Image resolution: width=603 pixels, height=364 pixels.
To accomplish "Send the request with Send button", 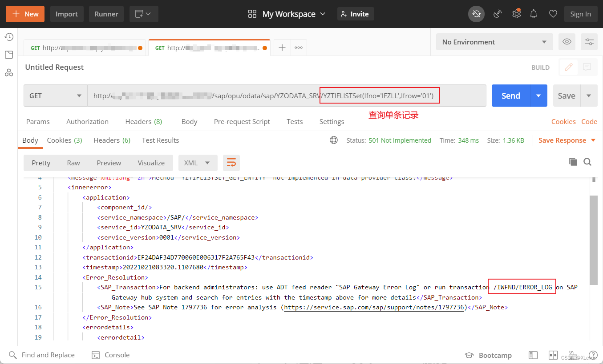I will click(x=511, y=96).
